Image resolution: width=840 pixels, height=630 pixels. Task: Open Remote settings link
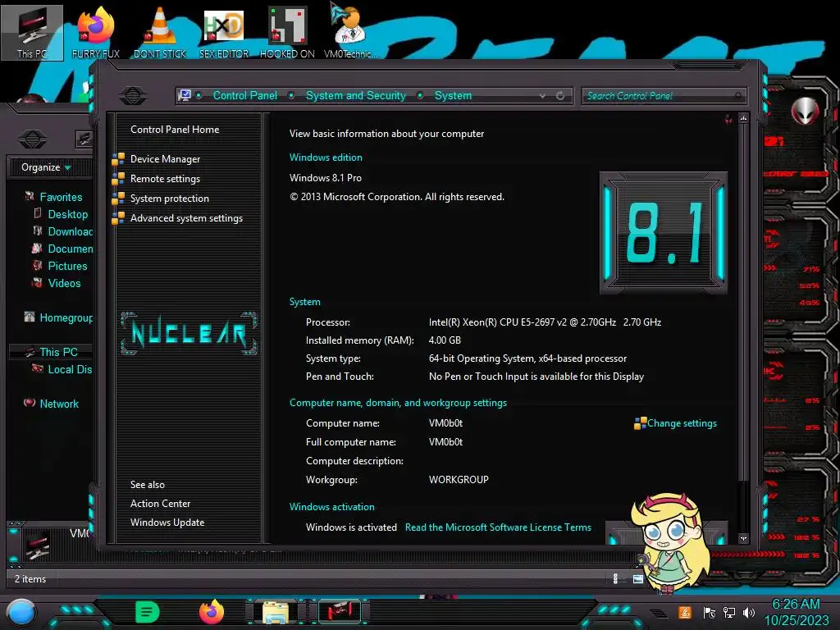(x=165, y=179)
